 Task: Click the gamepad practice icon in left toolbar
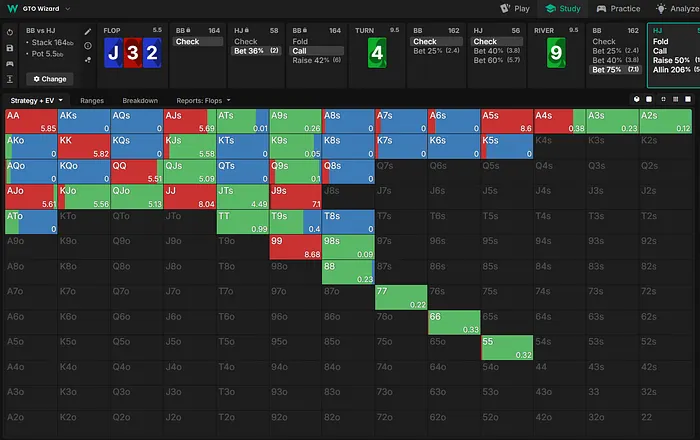[10, 62]
